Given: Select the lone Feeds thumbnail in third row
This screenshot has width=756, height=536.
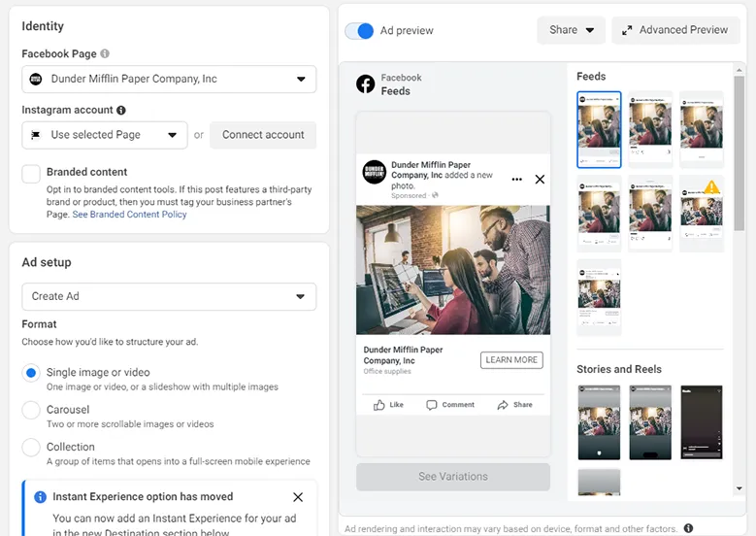Looking at the screenshot, I should coord(599,297).
